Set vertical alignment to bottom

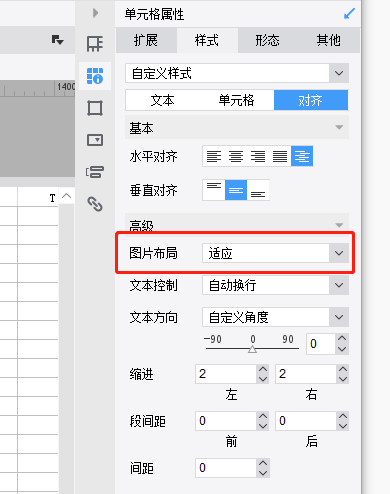pos(258,190)
